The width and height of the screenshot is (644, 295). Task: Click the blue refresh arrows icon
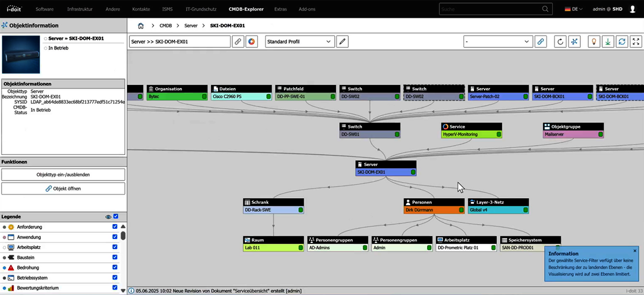tap(622, 41)
